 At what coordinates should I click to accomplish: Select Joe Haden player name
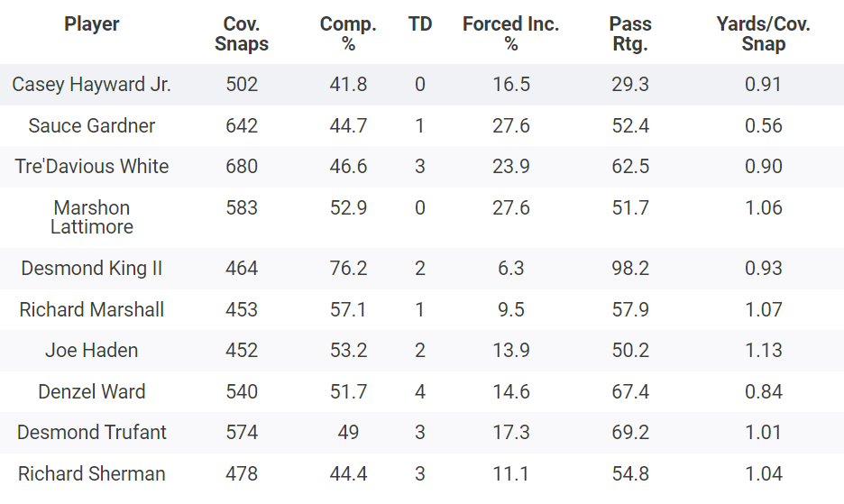pyautogui.click(x=92, y=351)
